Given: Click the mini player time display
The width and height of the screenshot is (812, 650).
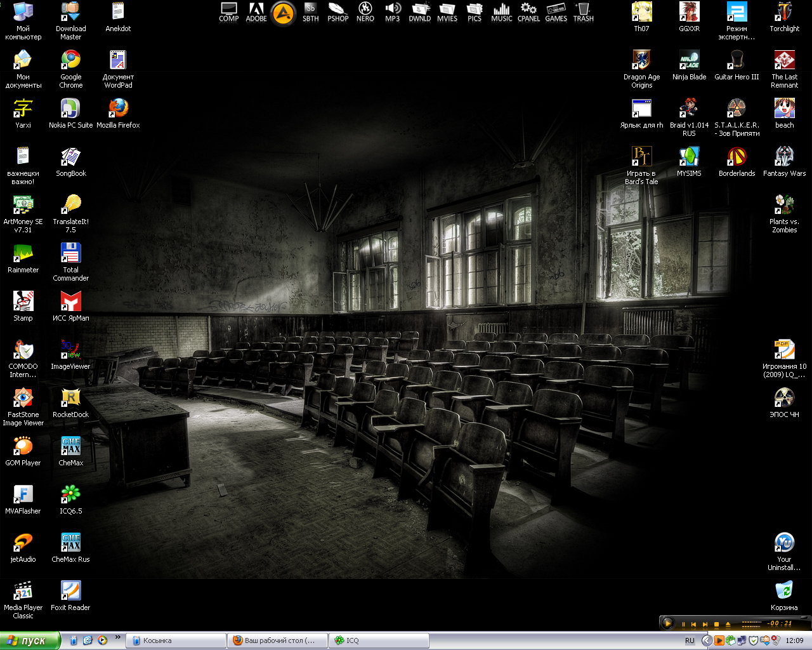Looking at the screenshot, I should click(x=780, y=623).
